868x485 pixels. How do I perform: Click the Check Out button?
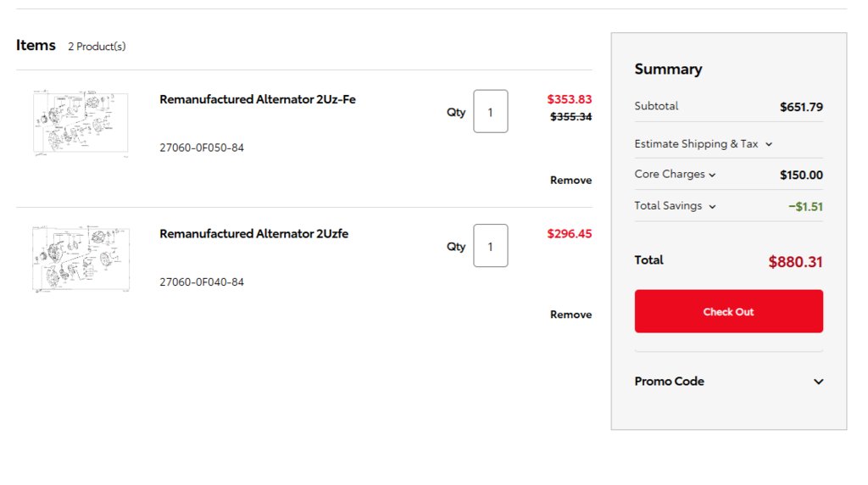[x=728, y=311]
